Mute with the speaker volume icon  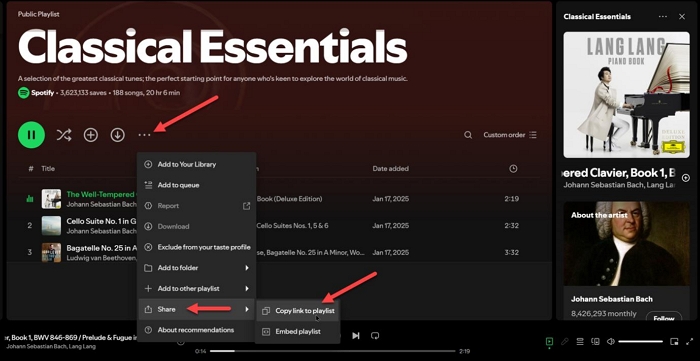(611, 341)
